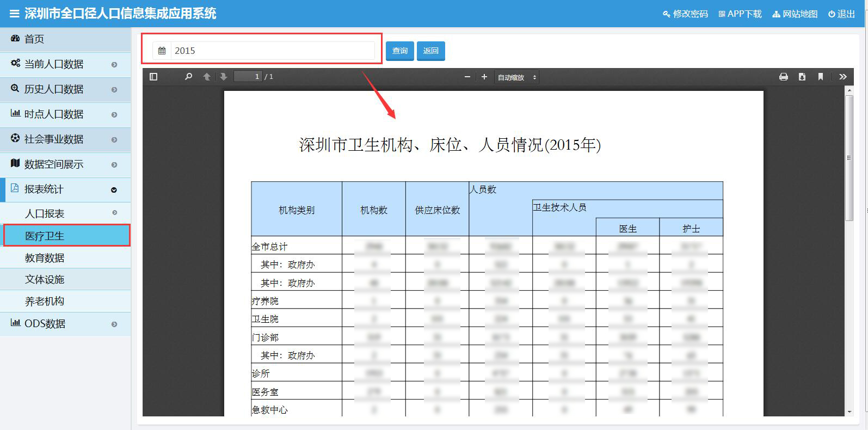Expand 人口报表 arrow
Screen dimensions: 868x430
[114, 213]
